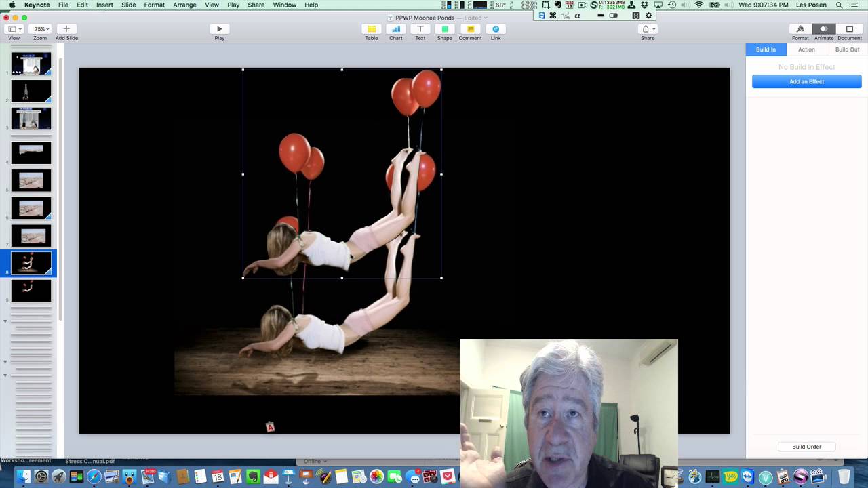Screen dimensions: 868x488
Task: Open System Preferences from the Dock
Action: pos(41,476)
